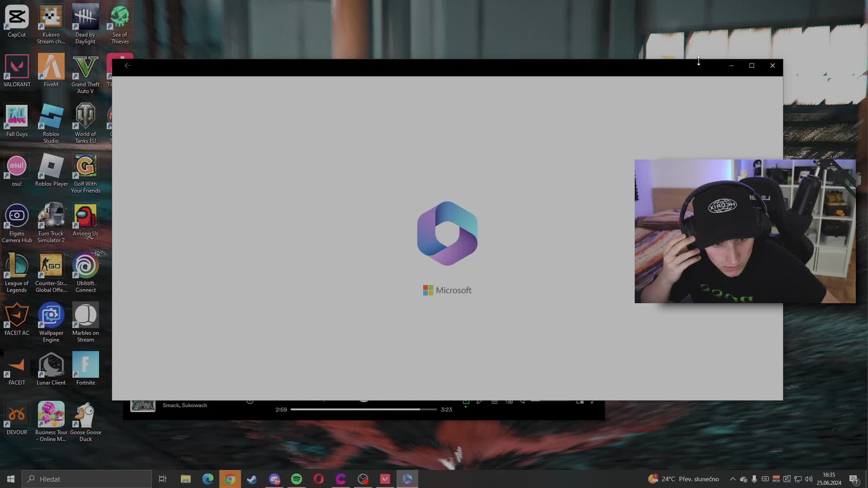The height and width of the screenshot is (488, 868).
Task: Seek in the Spotify song progress bar
Action: 363,409
